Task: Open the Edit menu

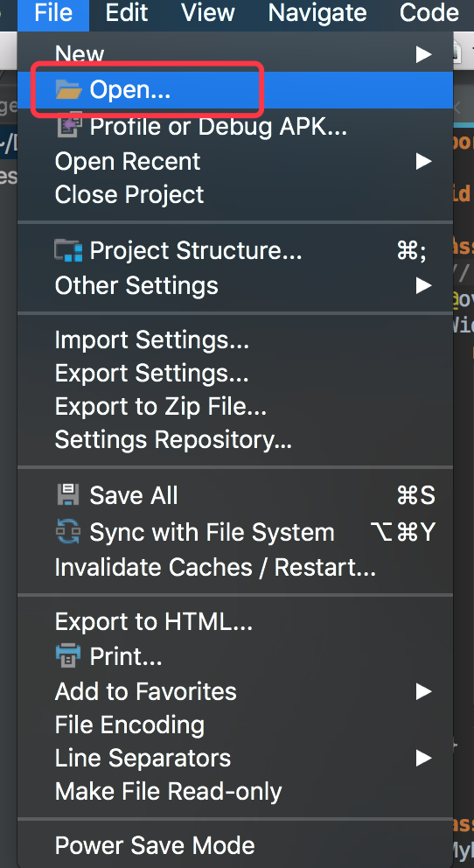Action: pyautogui.click(x=127, y=12)
